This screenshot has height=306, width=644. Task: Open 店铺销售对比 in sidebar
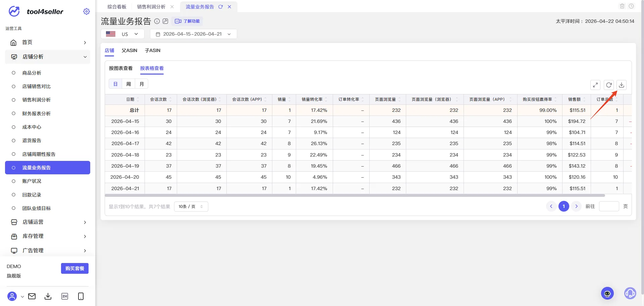point(48,86)
